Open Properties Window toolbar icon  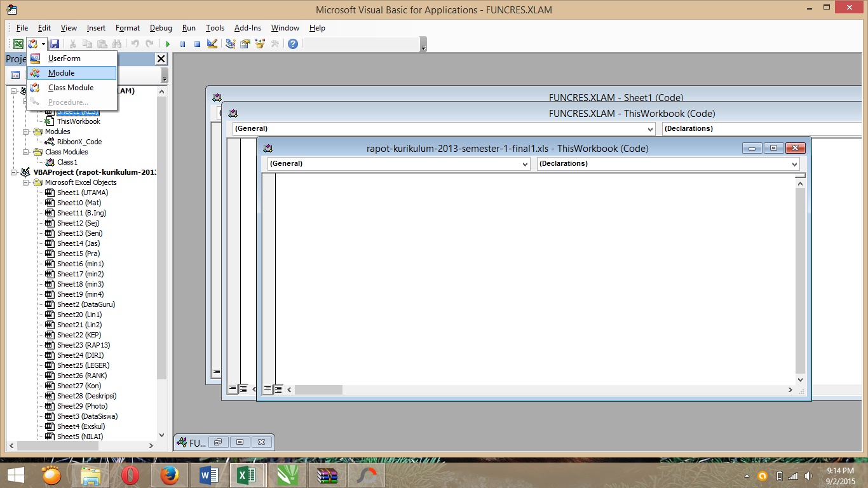tap(245, 44)
